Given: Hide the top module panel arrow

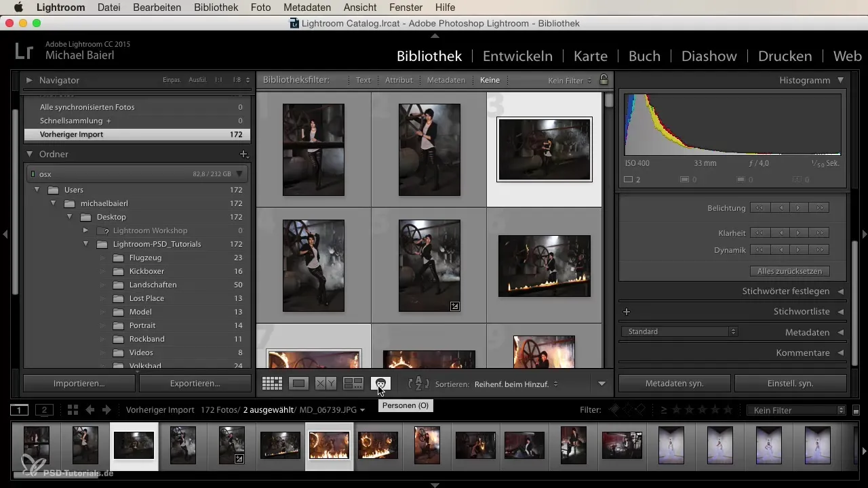Looking at the screenshot, I should (x=435, y=35).
